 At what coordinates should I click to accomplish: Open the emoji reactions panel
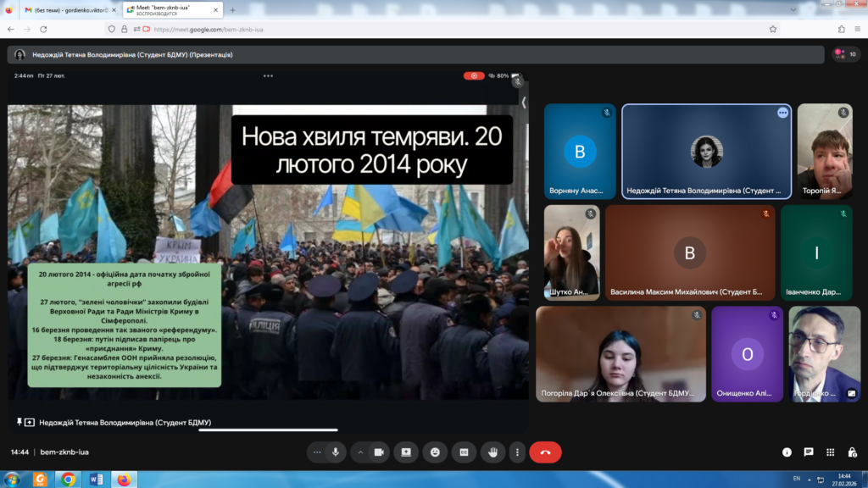[x=435, y=452]
